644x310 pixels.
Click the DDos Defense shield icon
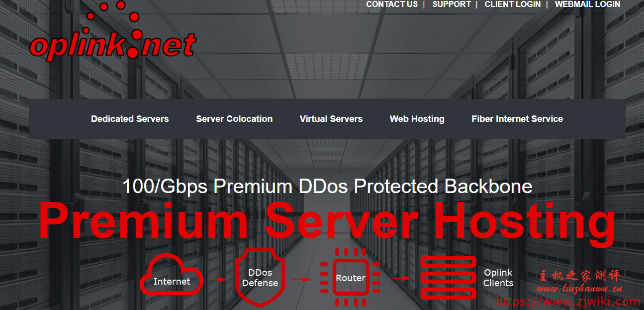[x=260, y=278]
